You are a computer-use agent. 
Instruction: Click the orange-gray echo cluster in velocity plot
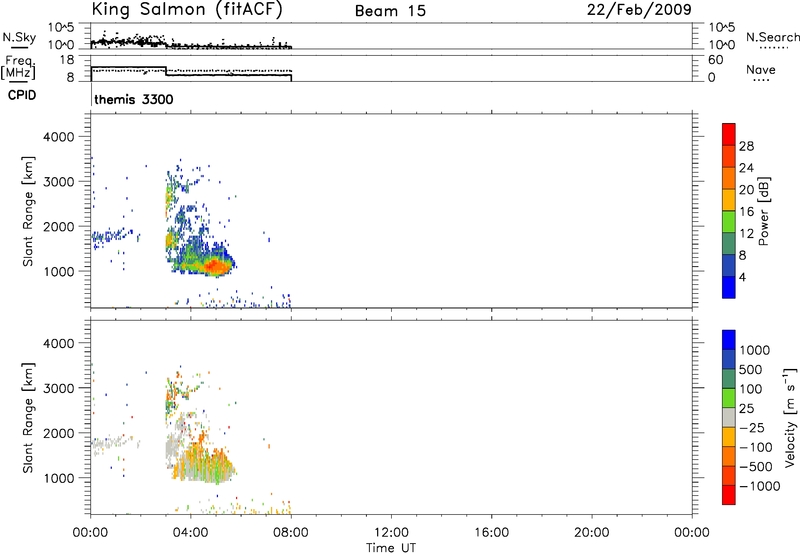(202, 464)
